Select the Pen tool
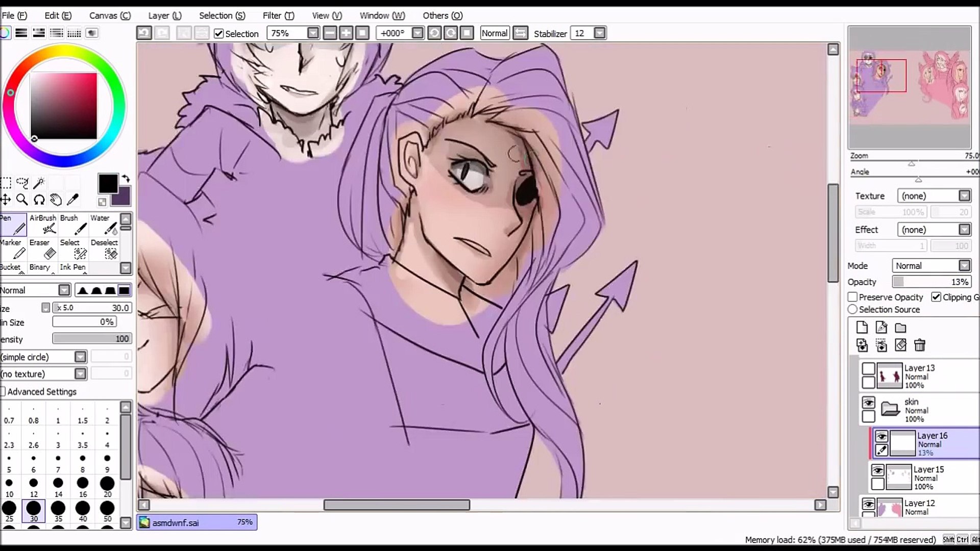The image size is (980, 551). click(x=13, y=224)
